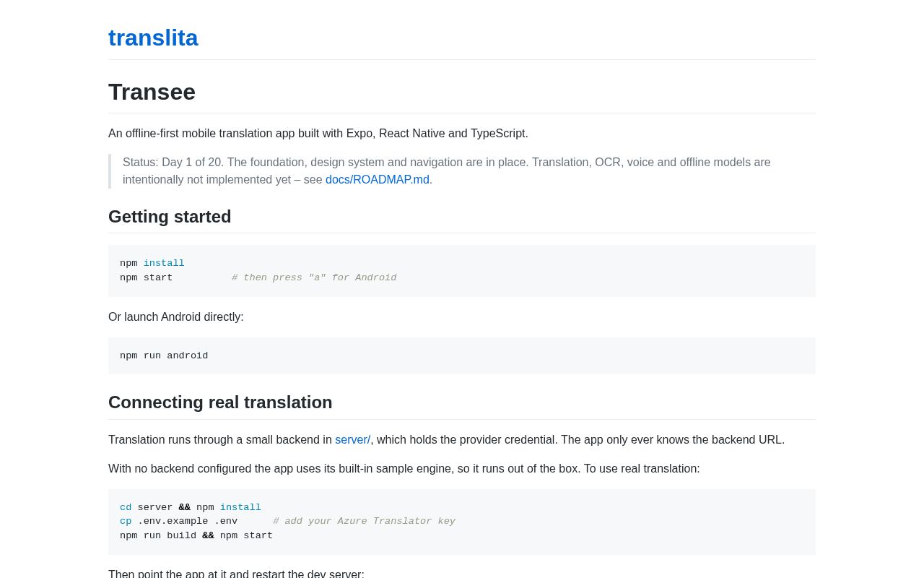This screenshot has width=924, height=578.
Task: Click the 'npm run build && npm start' line
Action: pos(196,536)
